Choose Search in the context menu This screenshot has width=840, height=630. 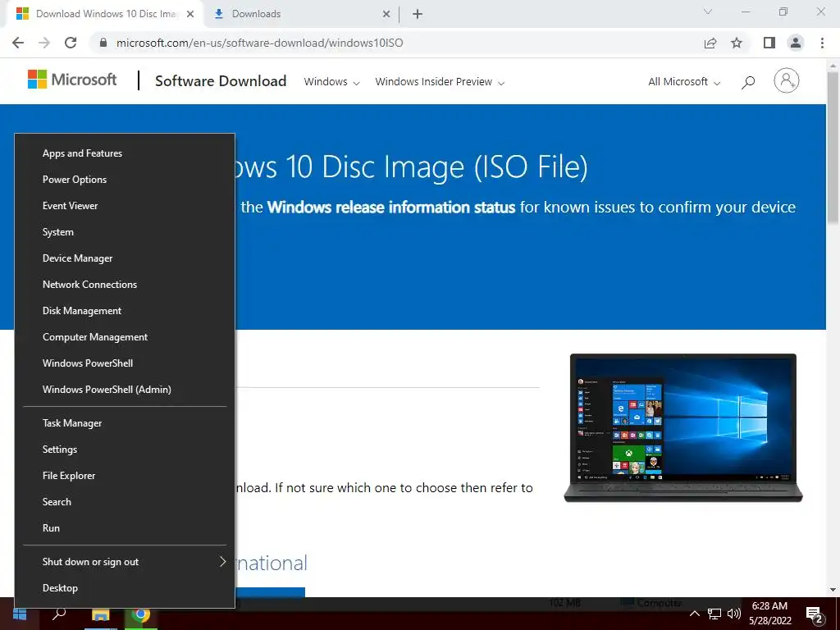[125, 502]
